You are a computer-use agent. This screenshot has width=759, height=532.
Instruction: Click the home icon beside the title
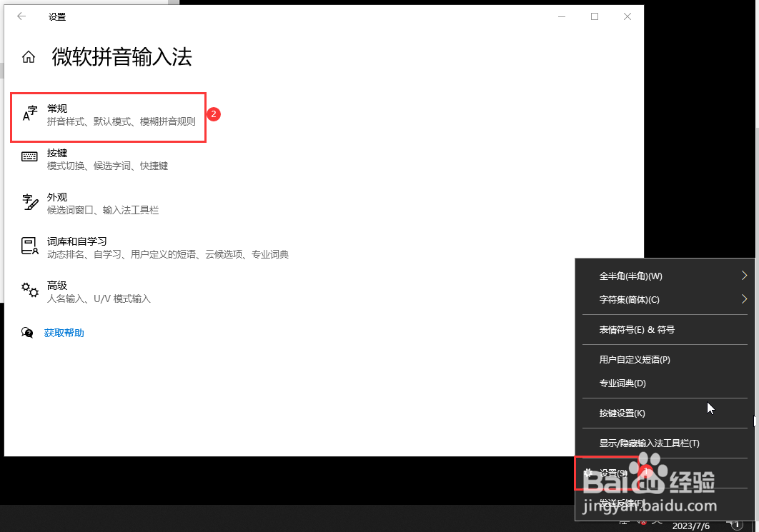point(29,57)
